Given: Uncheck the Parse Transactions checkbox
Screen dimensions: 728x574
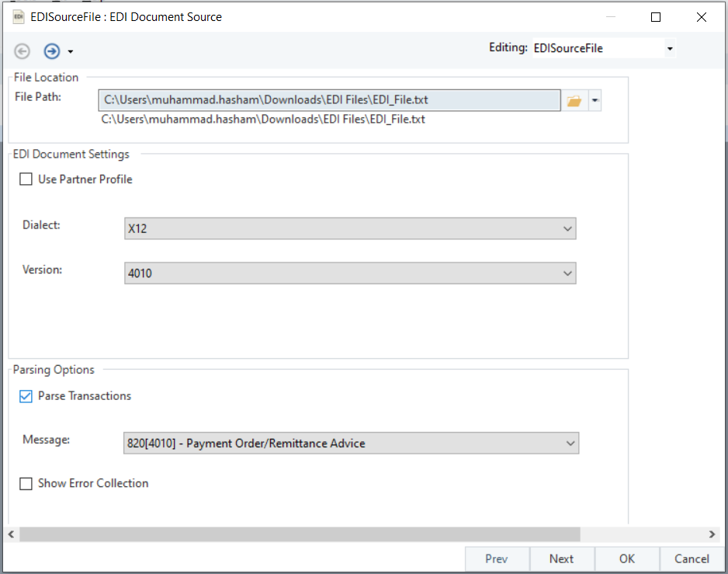Looking at the screenshot, I should click(26, 396).
